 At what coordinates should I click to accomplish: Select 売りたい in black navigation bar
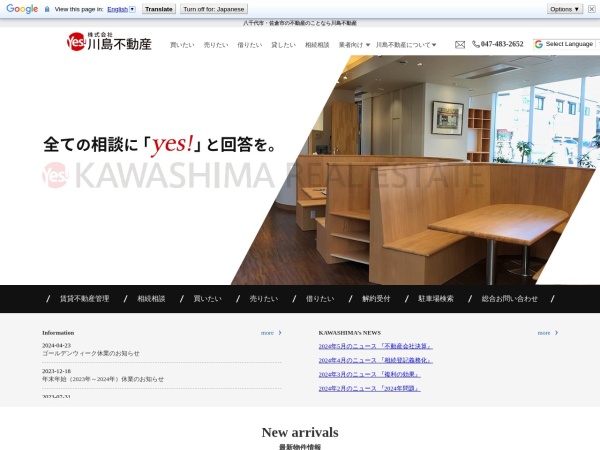pos(264,299)
